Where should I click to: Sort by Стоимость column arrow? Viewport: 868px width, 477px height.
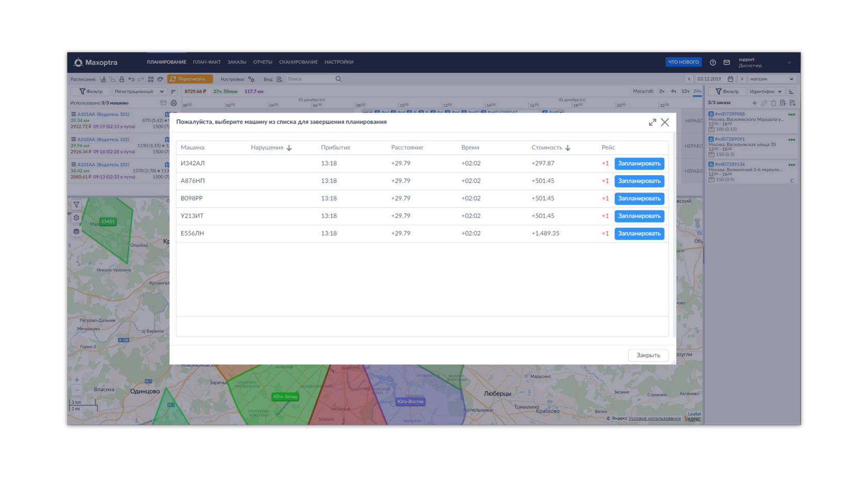tap(568, 148)
